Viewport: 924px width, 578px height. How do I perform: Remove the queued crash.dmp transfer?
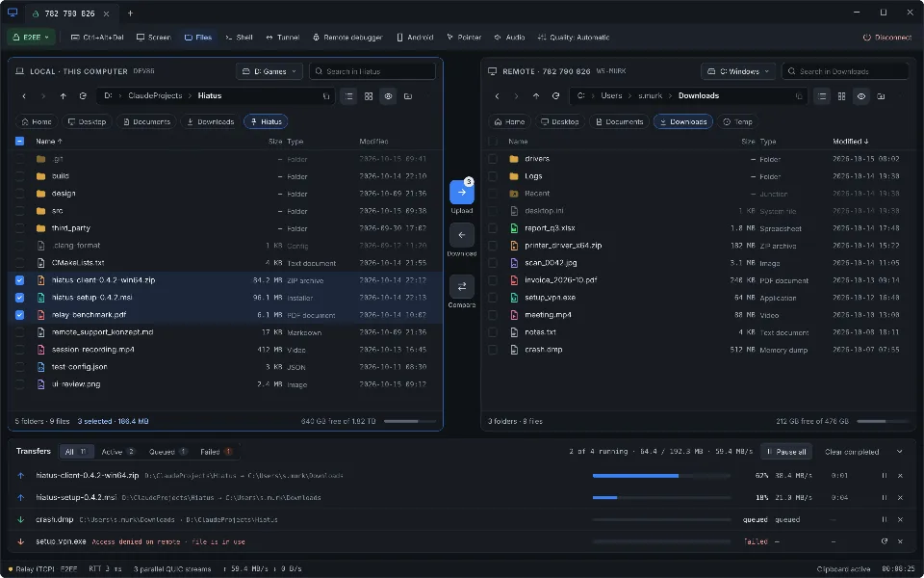point(900,519)
